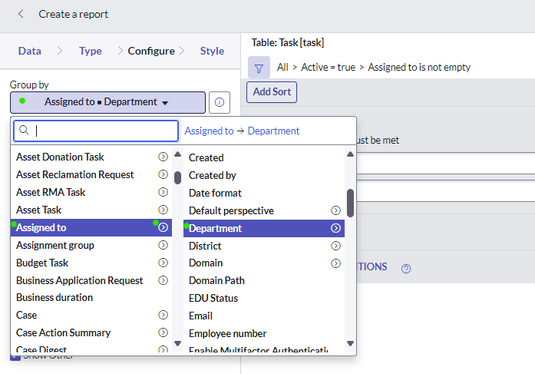The width and height of the screenshot is (535, 374).
Task: Select Case field
Action: coord(26,315)
